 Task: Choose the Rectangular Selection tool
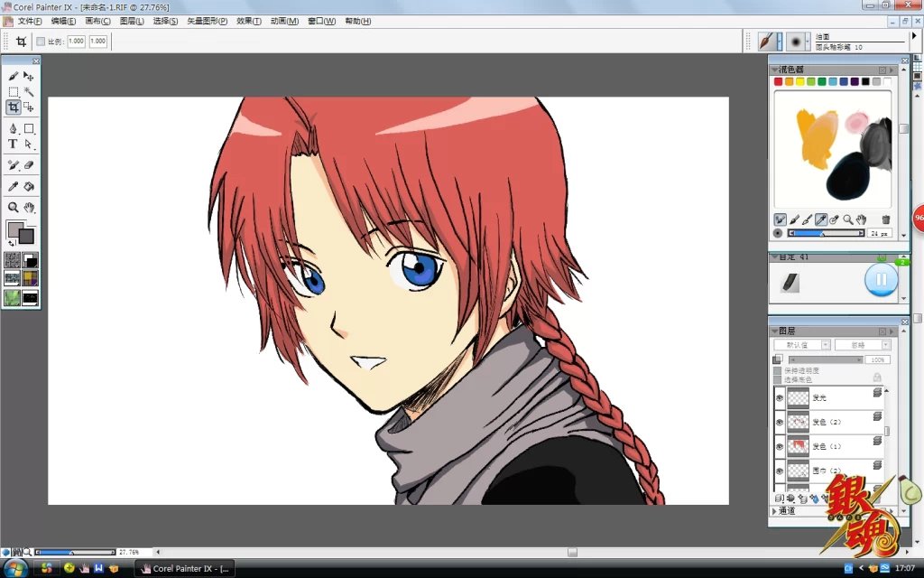tap(13, 92)
